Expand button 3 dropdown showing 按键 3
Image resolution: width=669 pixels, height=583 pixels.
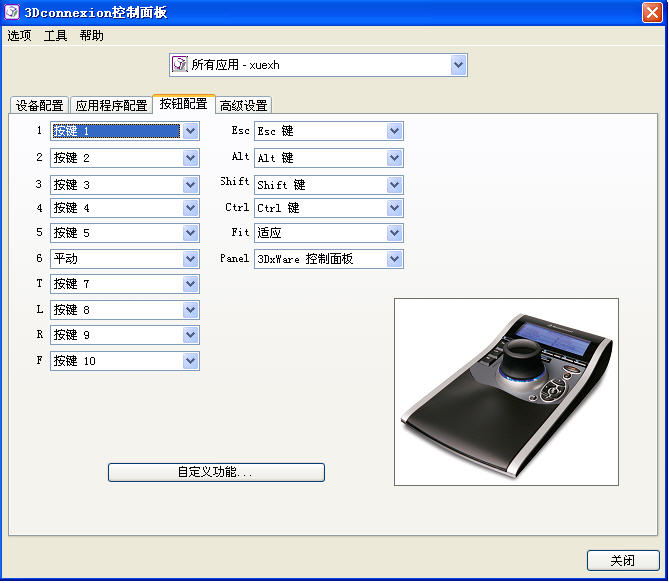point(190,185)
